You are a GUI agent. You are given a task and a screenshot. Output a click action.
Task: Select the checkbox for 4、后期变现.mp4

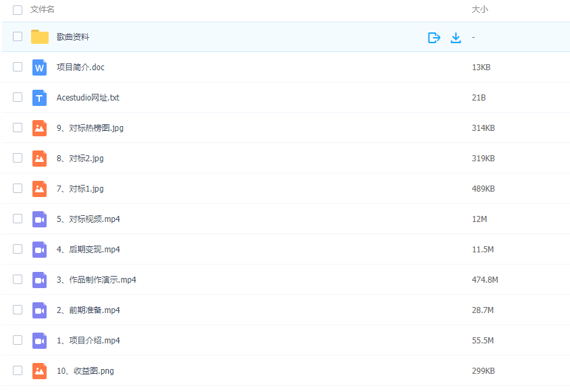(x=18, y=250)
